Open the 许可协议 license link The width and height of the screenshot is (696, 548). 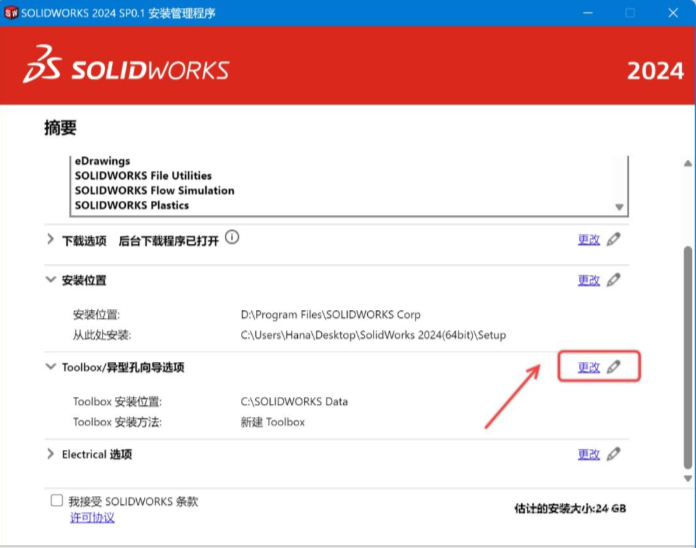[92, 517]
